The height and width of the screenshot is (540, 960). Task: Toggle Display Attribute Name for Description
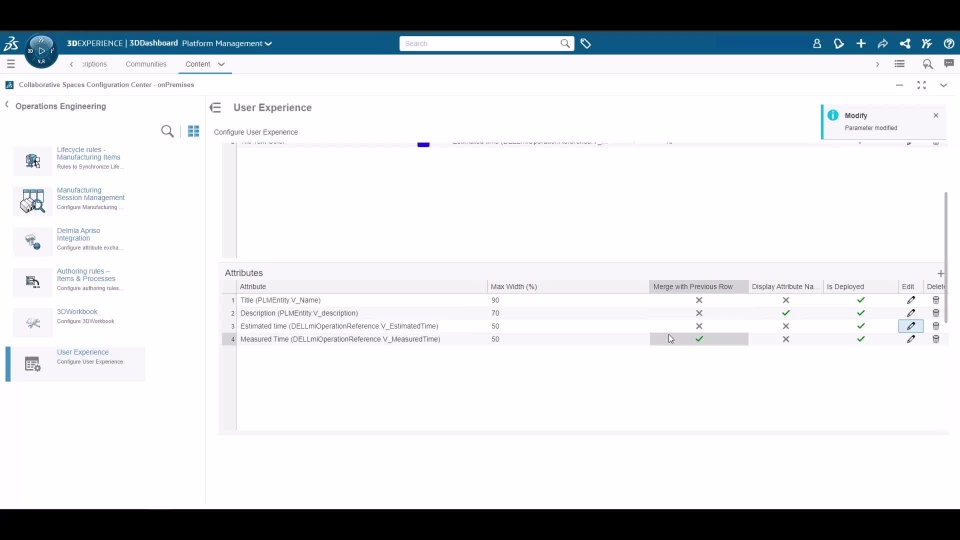786,313
